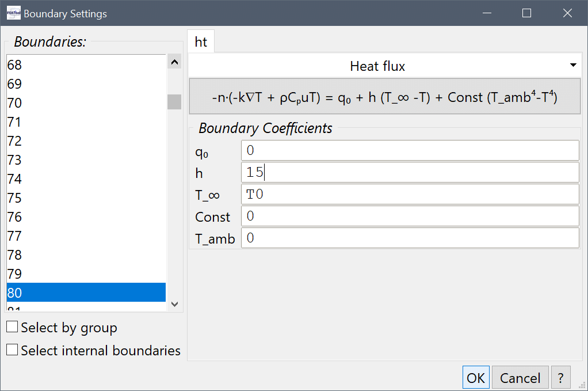
Task: Open the Heat flux boundary type dropdown
Action: coord(384,66)
